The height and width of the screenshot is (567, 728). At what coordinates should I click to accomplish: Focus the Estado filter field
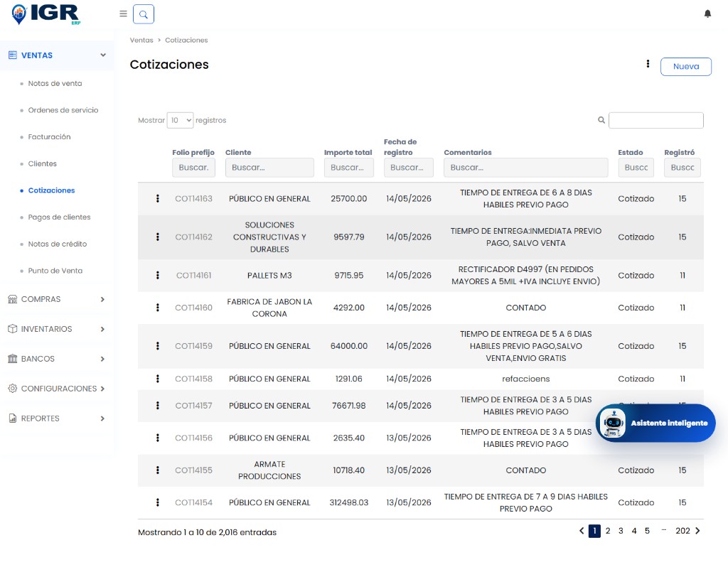click(x=636, y=168)
